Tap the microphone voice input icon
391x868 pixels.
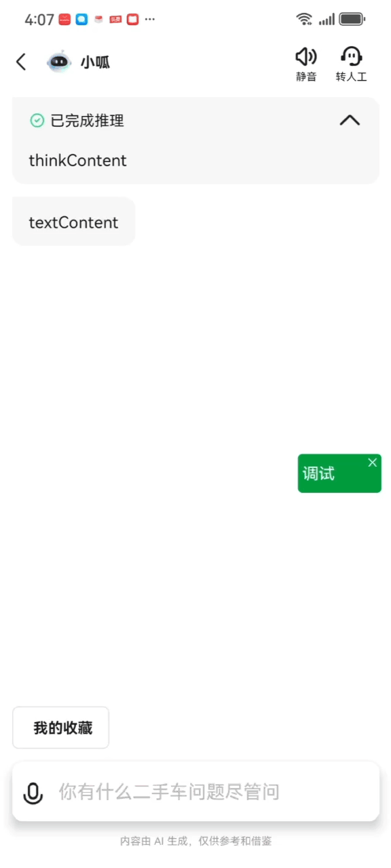33,792
